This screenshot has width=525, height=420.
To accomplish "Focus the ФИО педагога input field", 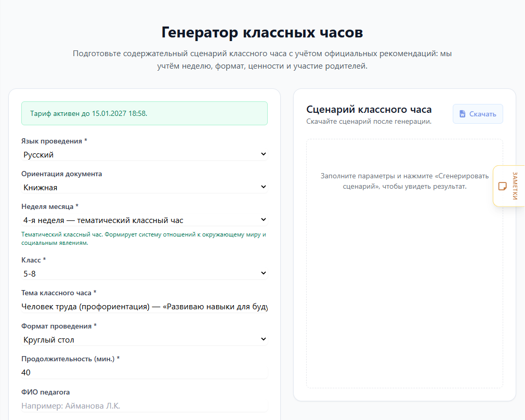I will 145,405.
